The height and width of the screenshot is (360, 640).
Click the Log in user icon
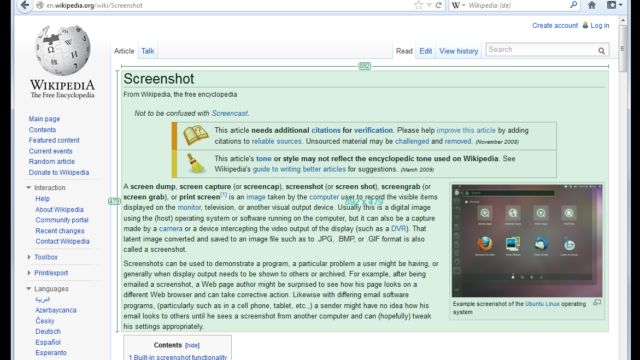click(x=585, y=25)
